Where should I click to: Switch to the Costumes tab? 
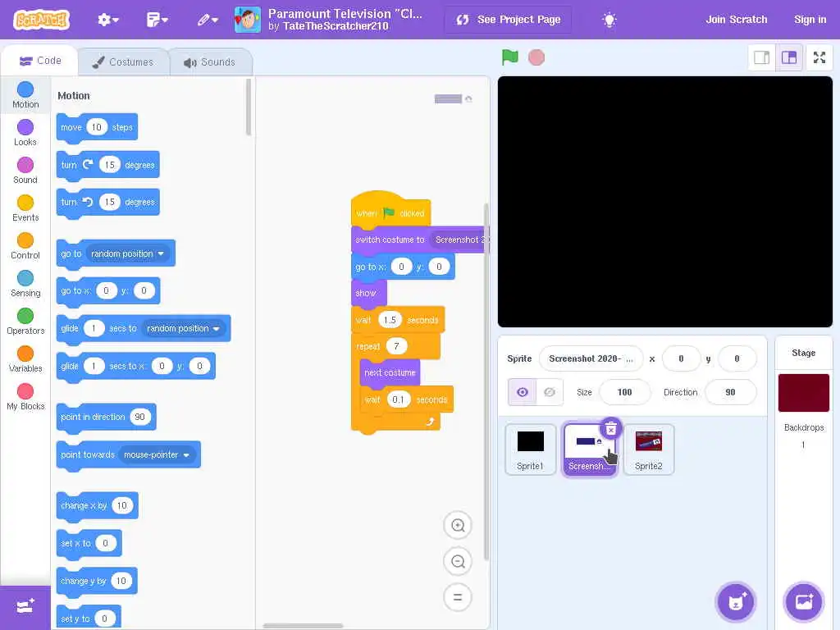(123, 62)
